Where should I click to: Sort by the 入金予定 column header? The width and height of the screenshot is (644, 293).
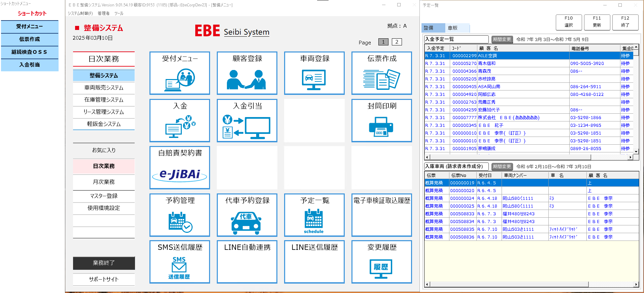pos(437,48)
